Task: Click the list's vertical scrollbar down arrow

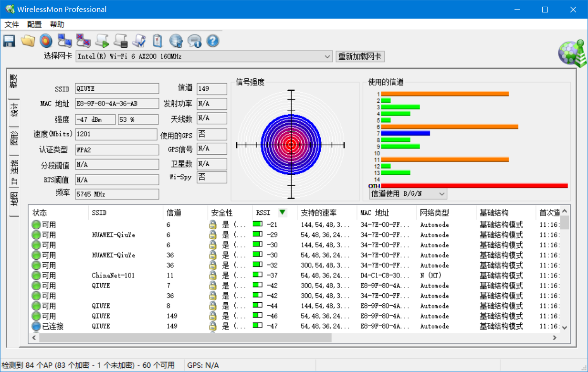Action: (565, 328)
